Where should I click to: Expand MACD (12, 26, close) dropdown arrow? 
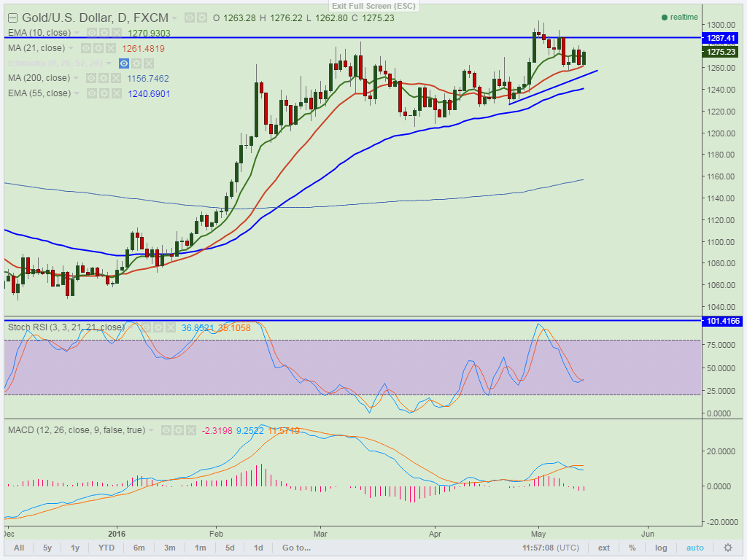tap(152, 430)
